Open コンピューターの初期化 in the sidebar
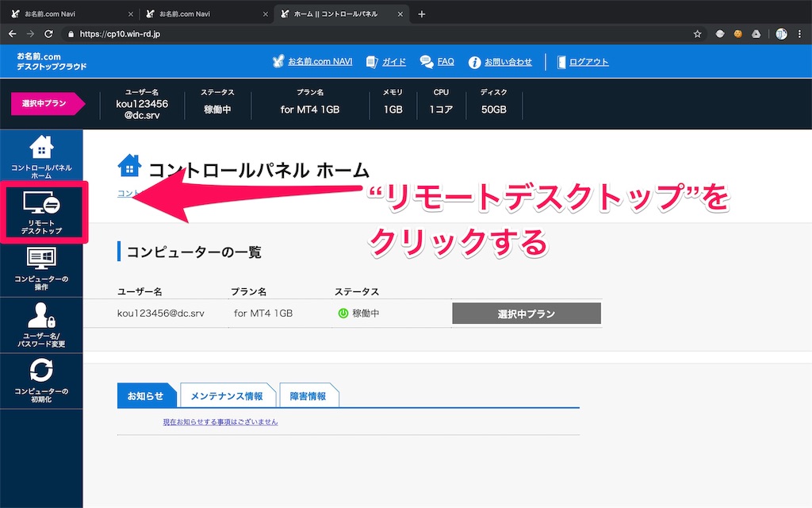This screenshot has height=508, width=812. [41, 379]
